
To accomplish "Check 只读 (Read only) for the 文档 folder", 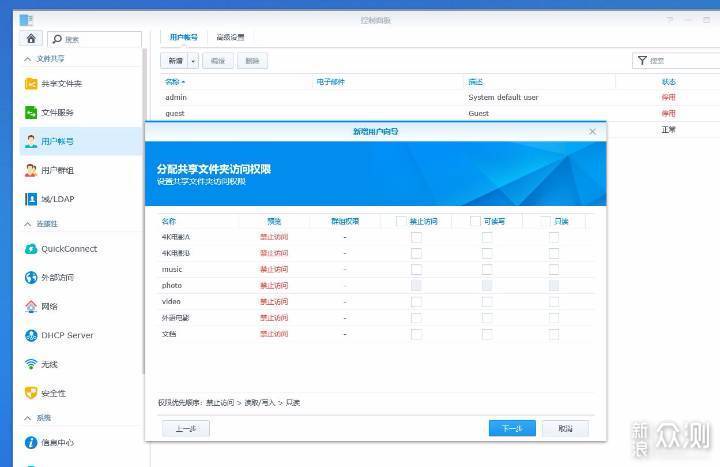I will (554, 333).
